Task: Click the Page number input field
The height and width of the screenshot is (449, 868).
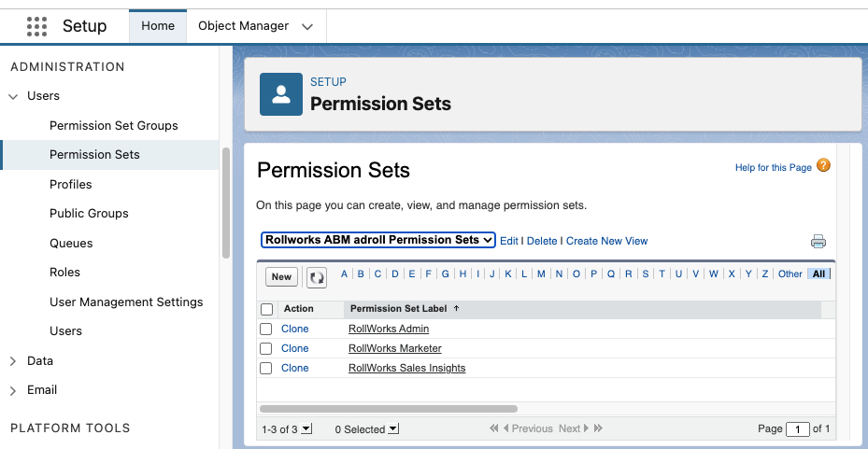Action: [797, 429]
